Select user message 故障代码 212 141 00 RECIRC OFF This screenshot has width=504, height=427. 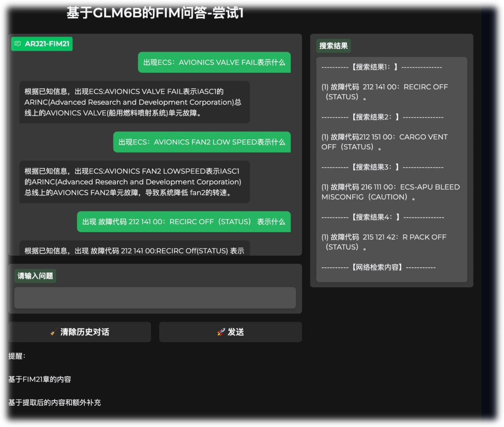click(x=184, y=222)
